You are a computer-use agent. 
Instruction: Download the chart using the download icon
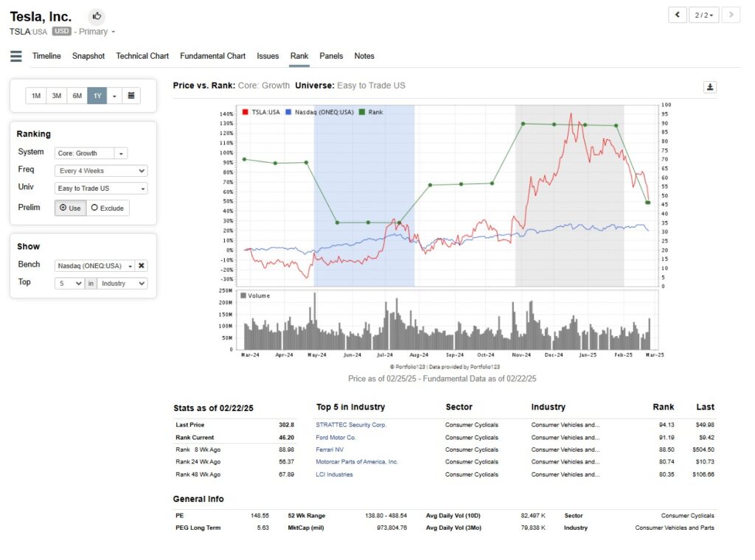pos(709,87)
